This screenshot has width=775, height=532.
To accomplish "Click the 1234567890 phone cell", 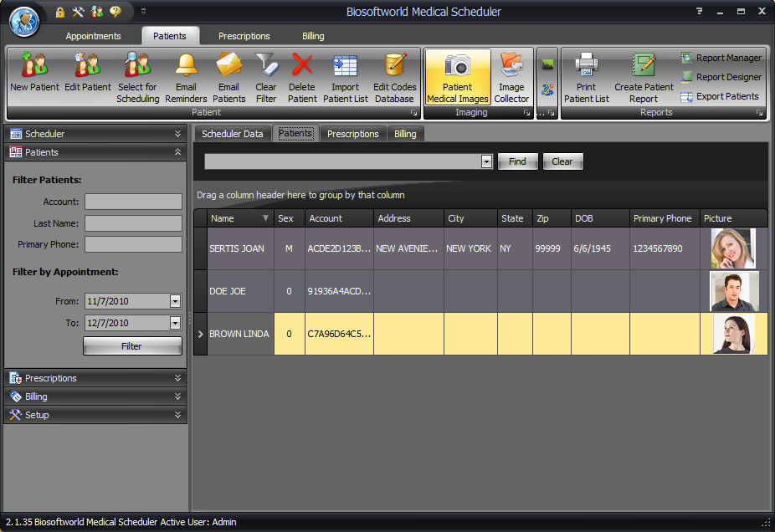I will pyautogui.click(x=665, y=248).
